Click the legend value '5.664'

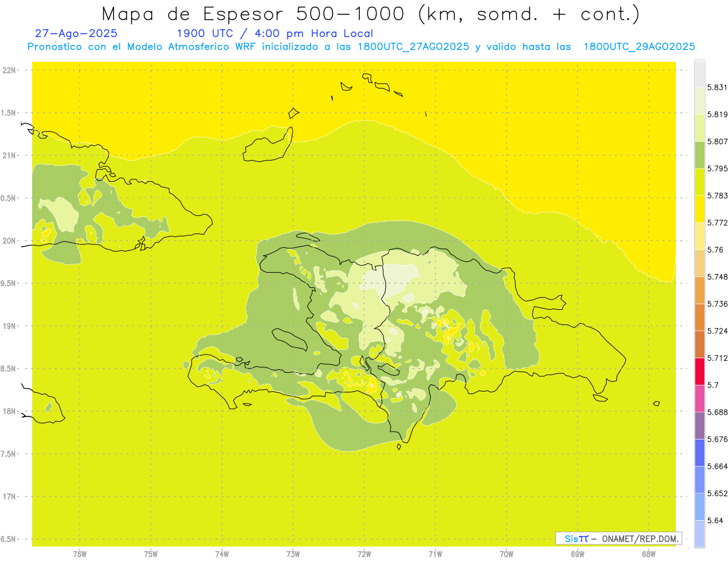point(717,466)
